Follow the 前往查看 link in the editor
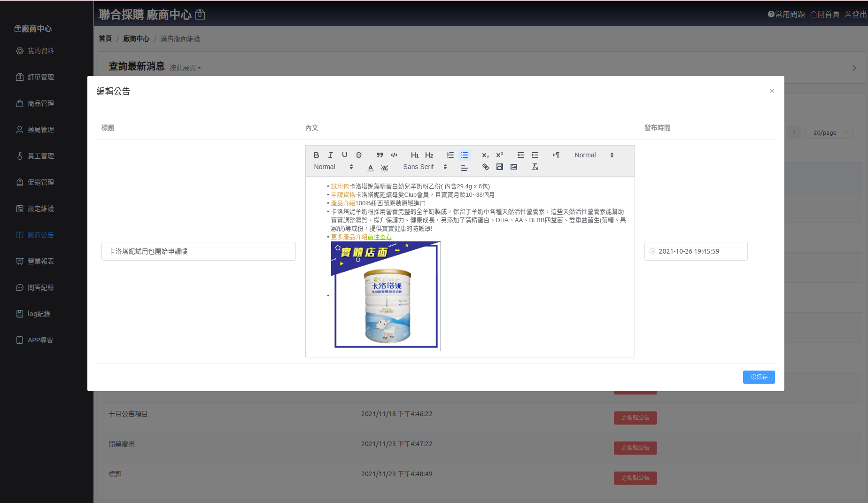 click(x=380, y=237)
